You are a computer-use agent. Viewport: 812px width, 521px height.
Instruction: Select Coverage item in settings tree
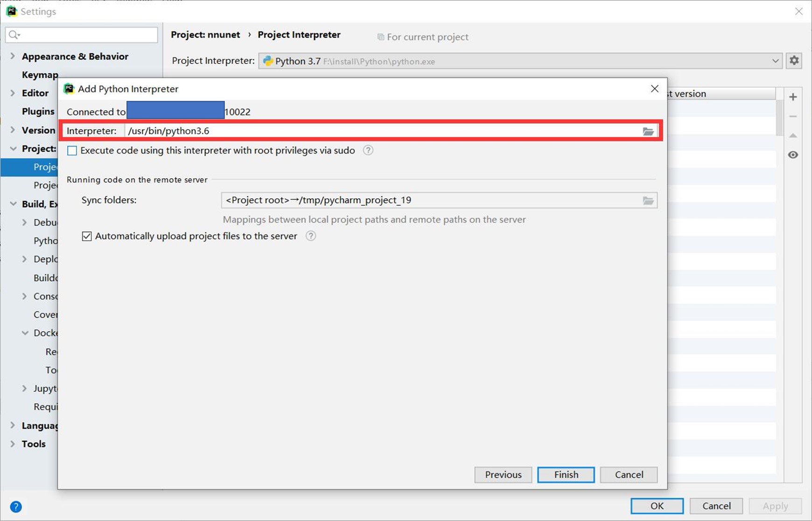tap(45, 314)
